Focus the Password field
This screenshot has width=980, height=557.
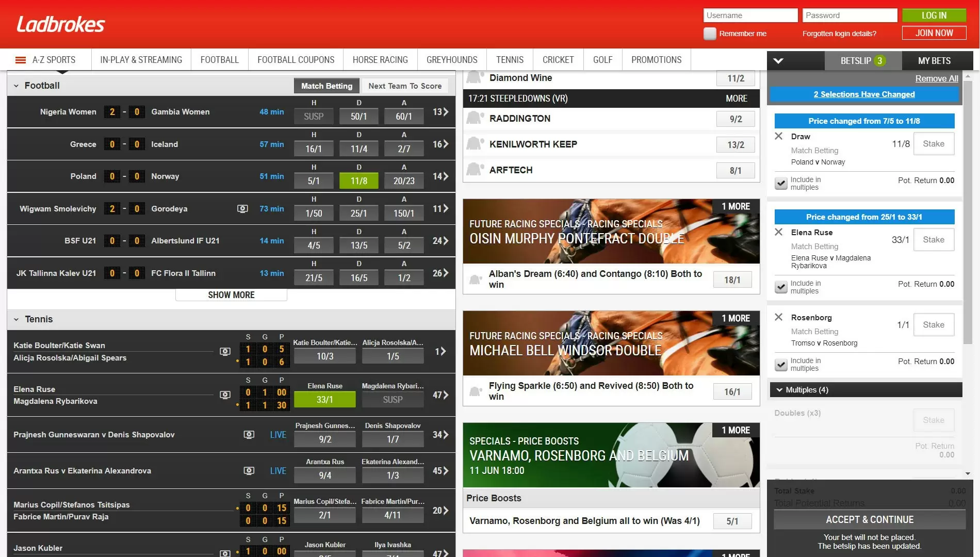[850, 15]
